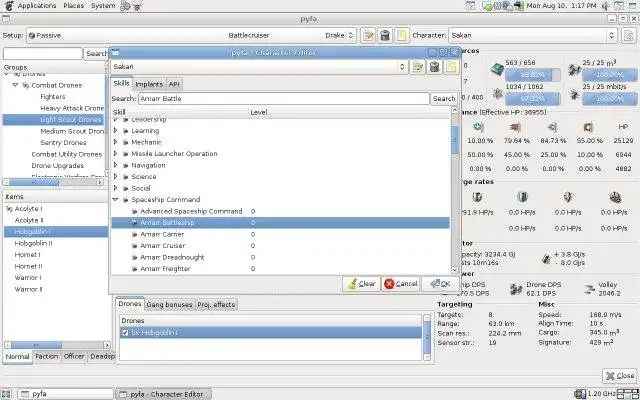The height and width of the screenshot is (400, 640).
Task: Open the Gang bonuses tab
Action: [x=169, y=304]
